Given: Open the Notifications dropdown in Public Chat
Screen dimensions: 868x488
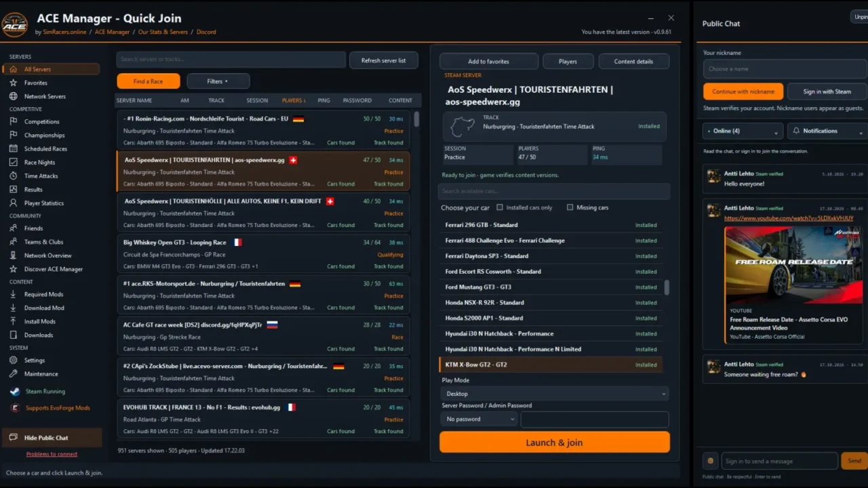Looking at the screenshot, I should point(827,131).
